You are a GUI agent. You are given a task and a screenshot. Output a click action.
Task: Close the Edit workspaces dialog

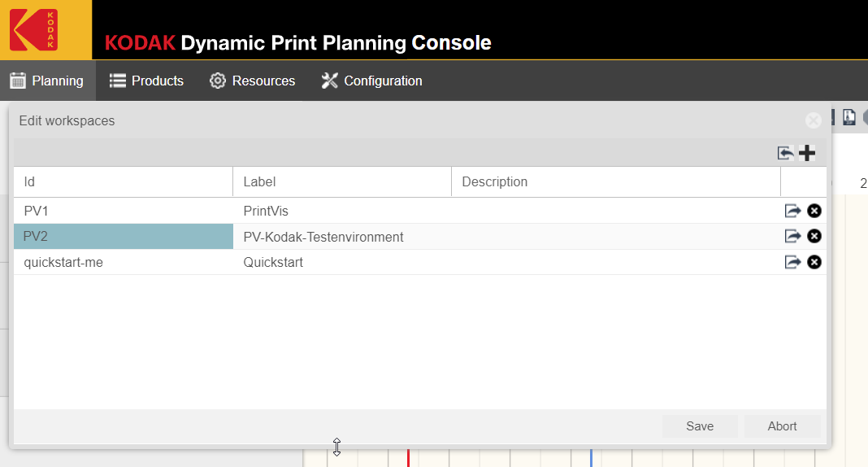pos(813,121)
